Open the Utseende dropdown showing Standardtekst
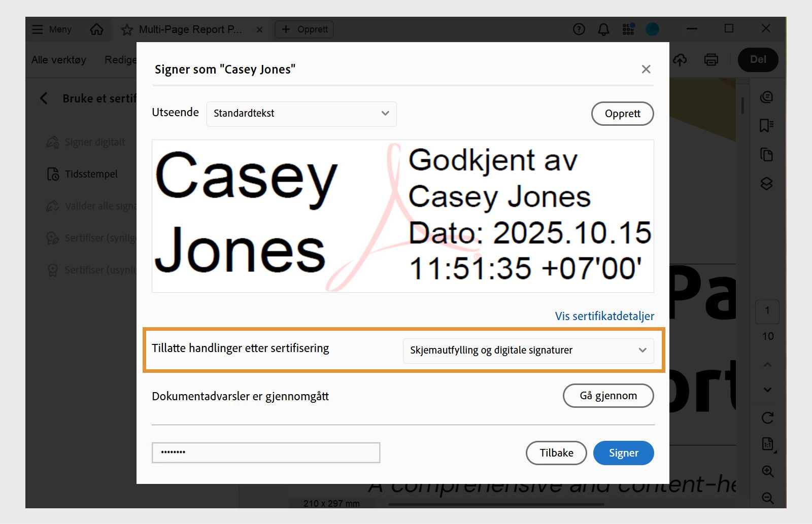812x524 pixels. click(301, 114)
